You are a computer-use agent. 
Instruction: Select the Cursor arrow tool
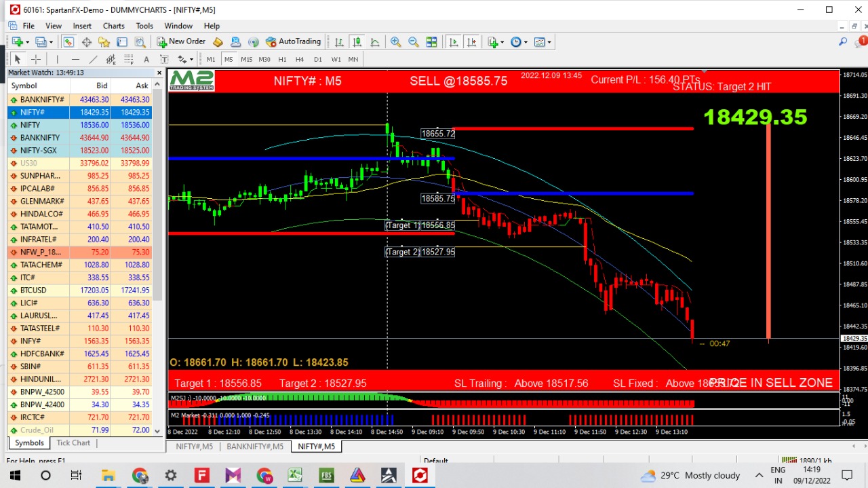pyautogui.click(x=18, y=60)
